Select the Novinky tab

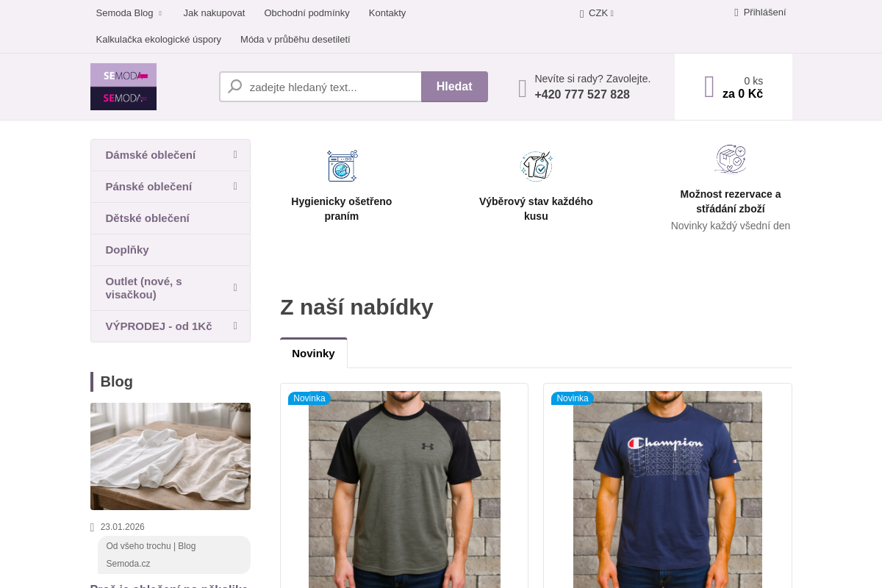[x=313, y=353]
